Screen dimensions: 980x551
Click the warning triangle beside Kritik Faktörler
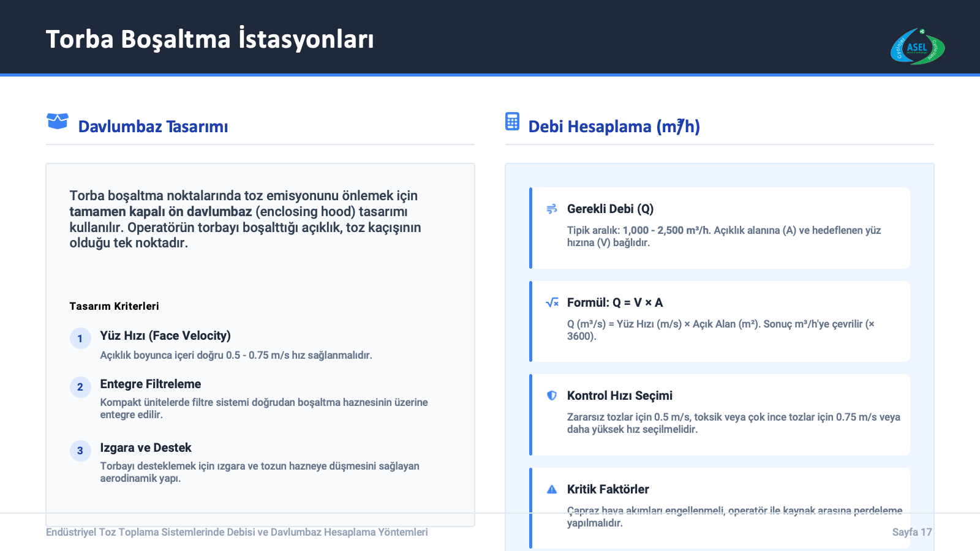(552, 489)
